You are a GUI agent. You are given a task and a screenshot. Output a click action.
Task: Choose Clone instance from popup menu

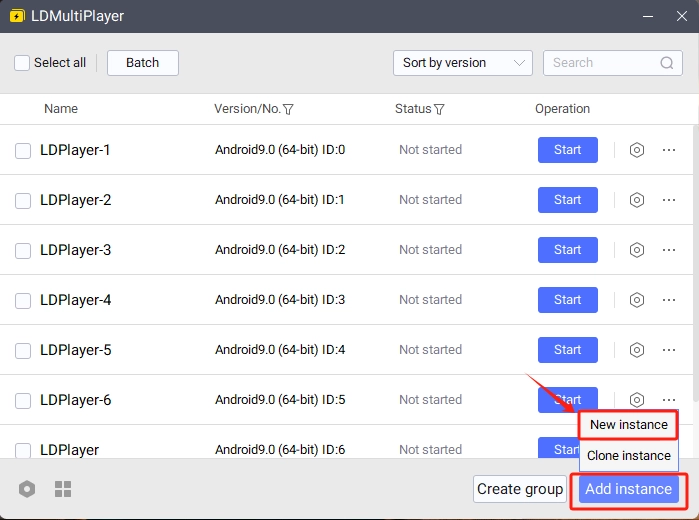pyautogui.click(x=629, y=455)
